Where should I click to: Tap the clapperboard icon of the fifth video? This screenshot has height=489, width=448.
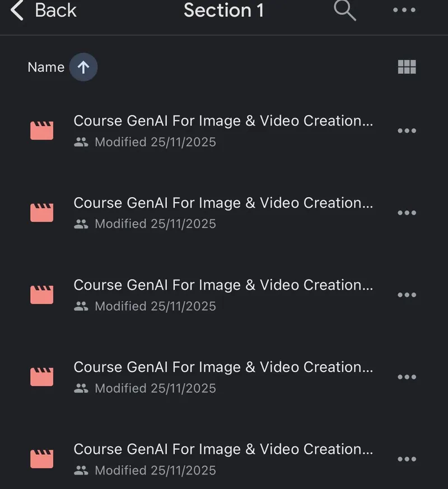(x=42, y=459)
